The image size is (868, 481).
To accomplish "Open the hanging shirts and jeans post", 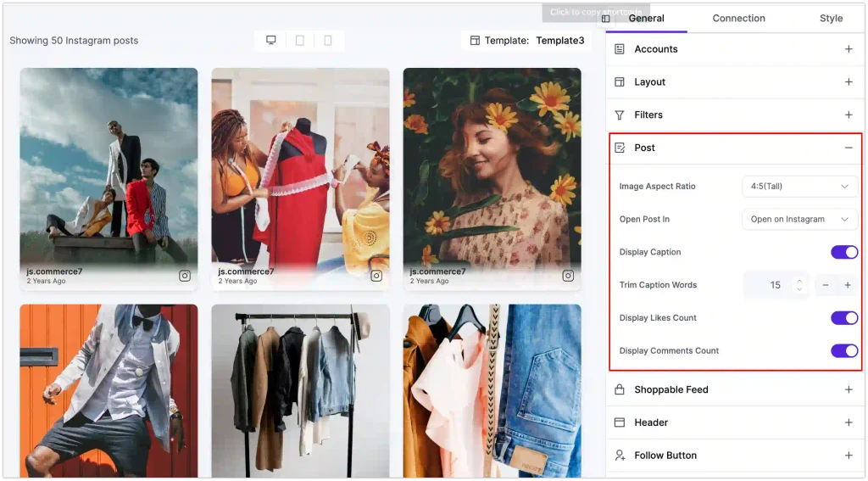I will [x=492, y=391].
